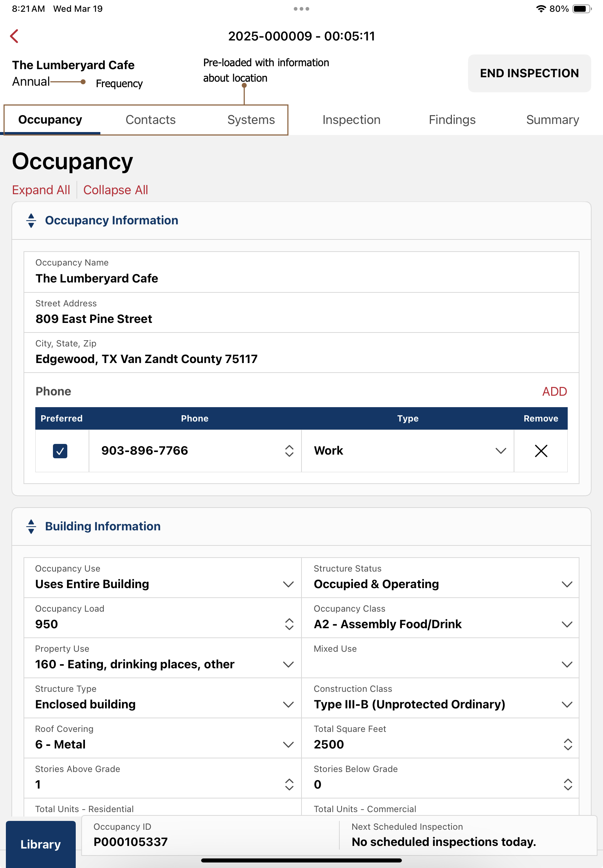Switch to the Inspection tab

point(352,120)
